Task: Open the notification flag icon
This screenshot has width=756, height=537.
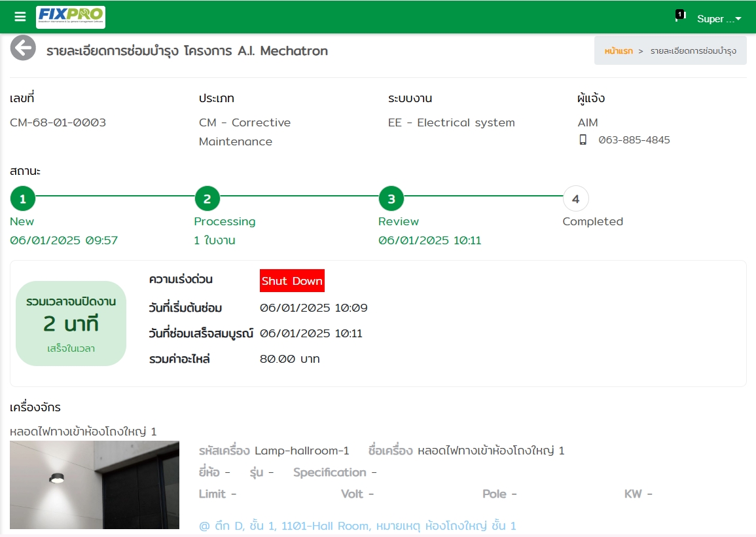Action: click(x=679, y=16)
